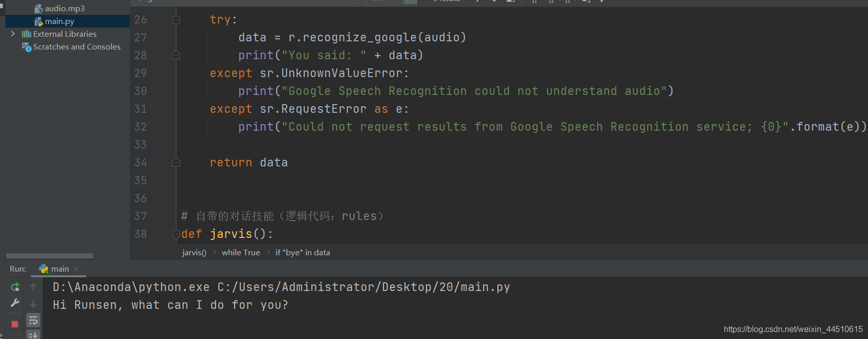Image resolution: width=868 pixels, height=339 pixels.
Task: Collapse the try block at line 26
Action: tap(176, 20)
